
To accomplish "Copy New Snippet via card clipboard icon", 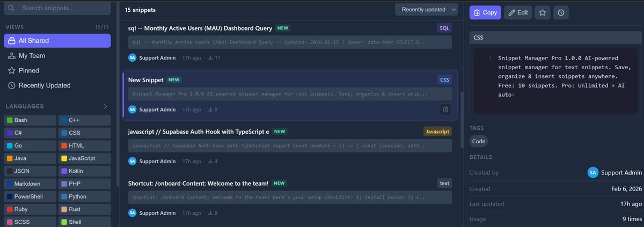I will (x=445, y=109).
